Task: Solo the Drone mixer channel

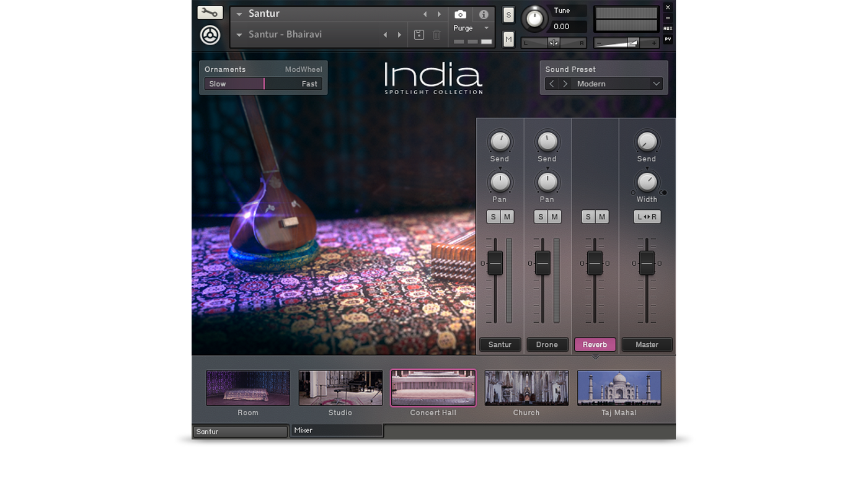Action: click(x=541, y=217)
